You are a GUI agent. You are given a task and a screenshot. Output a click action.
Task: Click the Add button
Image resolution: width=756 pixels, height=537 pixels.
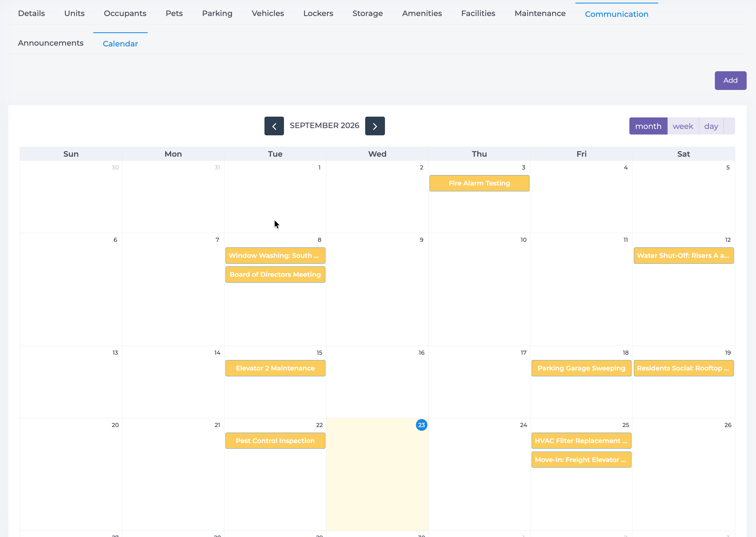point(731,80)
